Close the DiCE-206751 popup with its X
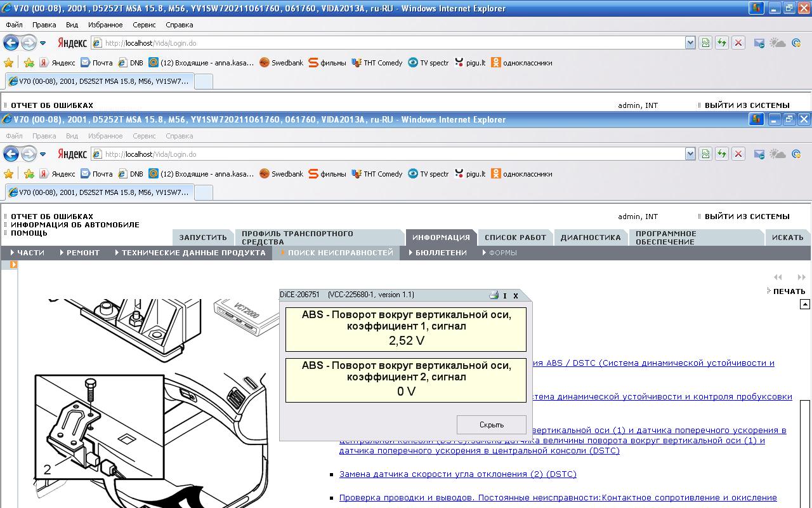The image size is (812, 508). (x=516, y=295)
